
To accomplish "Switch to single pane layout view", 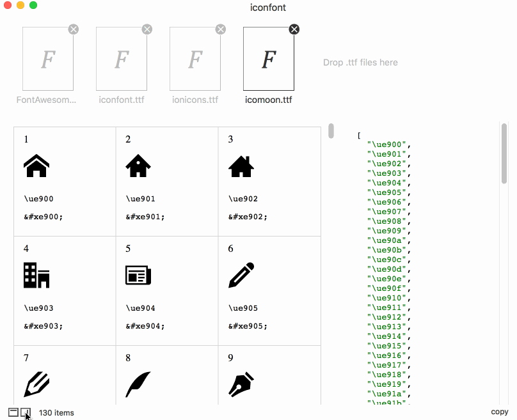I will coord(13,412).
